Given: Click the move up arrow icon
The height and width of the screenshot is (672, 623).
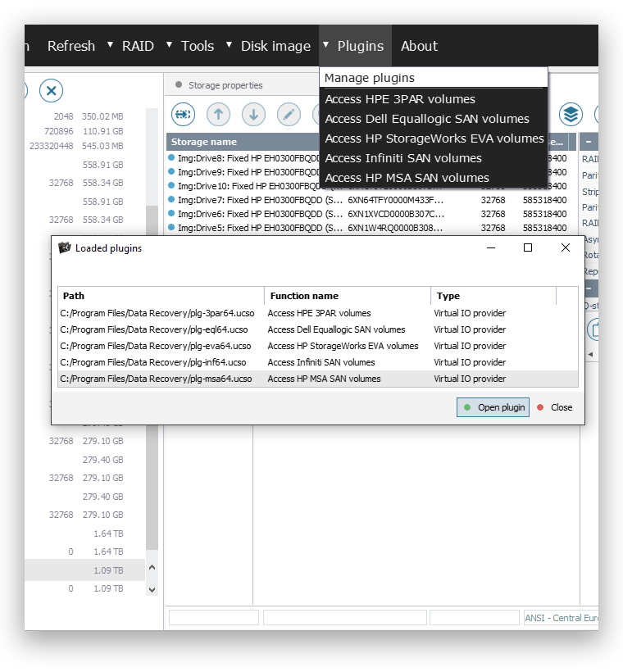Looking at the screenshot, I should (x=218, y=115).
